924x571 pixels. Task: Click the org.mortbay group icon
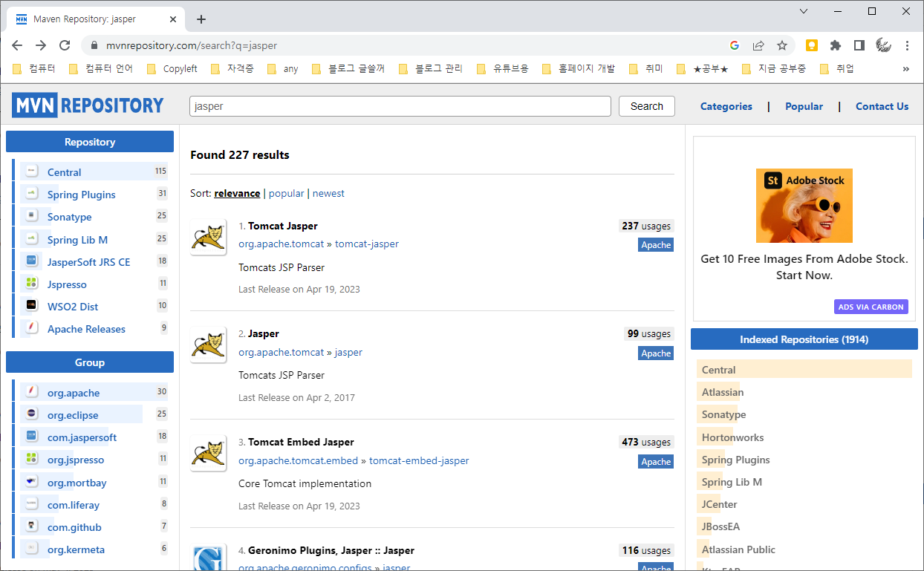point(31,482)
